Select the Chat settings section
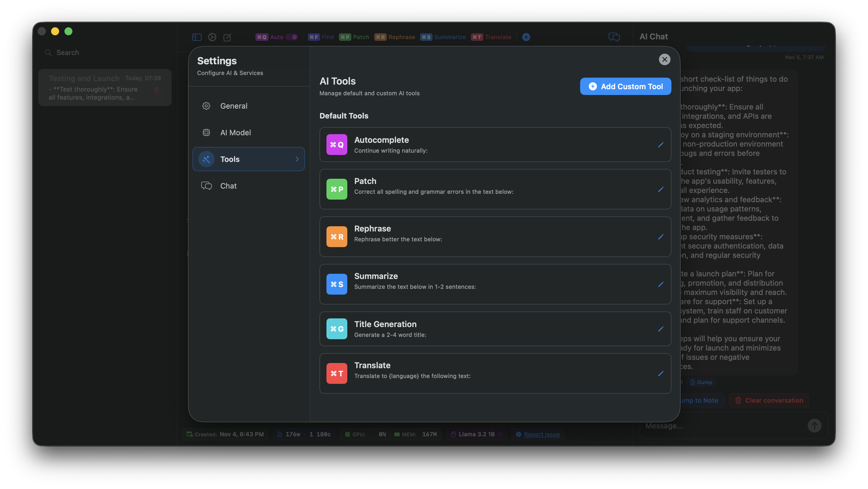868x489 pixels. (x=228, y=186)
